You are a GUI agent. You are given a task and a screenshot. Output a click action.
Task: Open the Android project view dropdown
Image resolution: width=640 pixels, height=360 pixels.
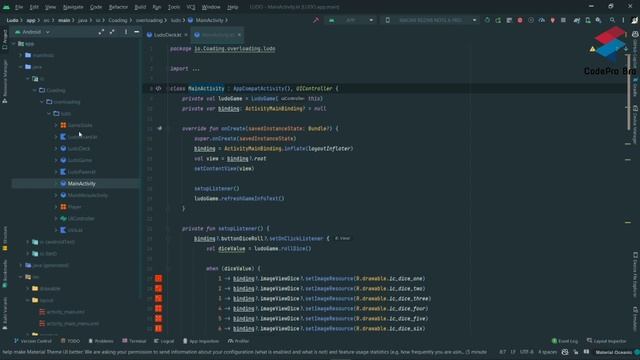[x=32, y=32]
